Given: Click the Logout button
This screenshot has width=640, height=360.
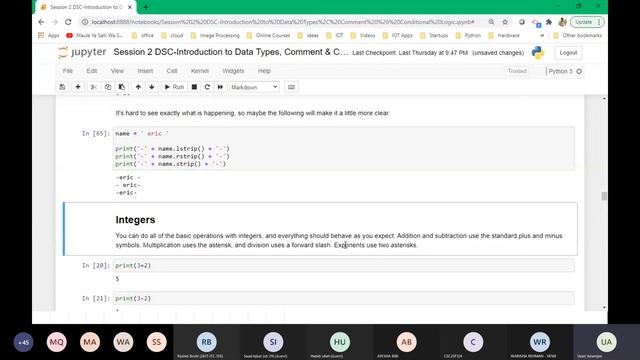Looking at the screenshot, I should click(568, 53).
